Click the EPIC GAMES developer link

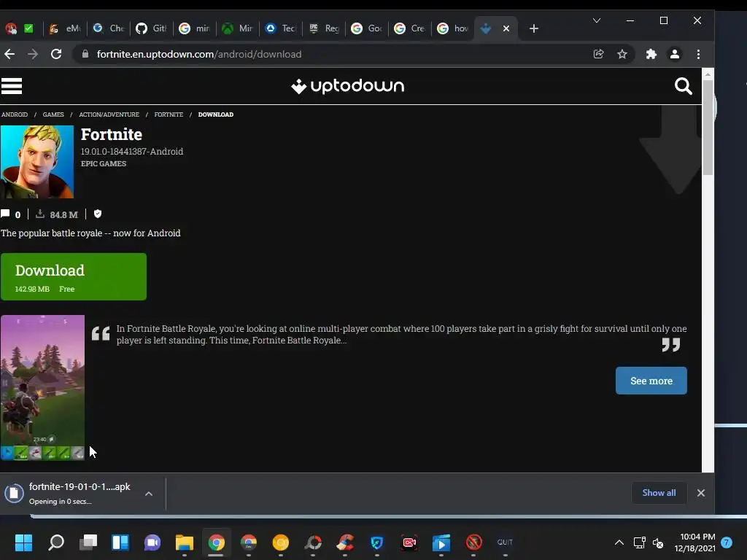tap(104, 163)
